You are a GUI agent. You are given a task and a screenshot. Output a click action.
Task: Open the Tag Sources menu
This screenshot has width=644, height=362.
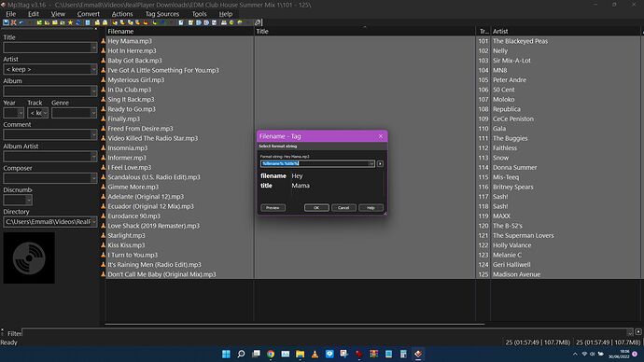162,14
